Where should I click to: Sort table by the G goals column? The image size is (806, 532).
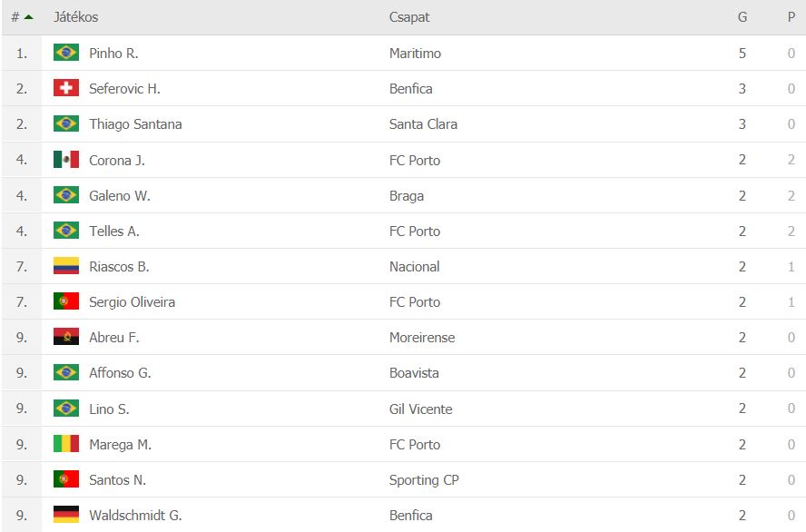click(742, 17)
